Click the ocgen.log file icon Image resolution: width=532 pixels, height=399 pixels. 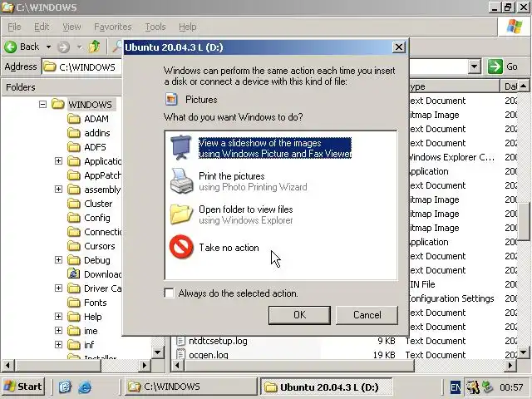(180, 354)
